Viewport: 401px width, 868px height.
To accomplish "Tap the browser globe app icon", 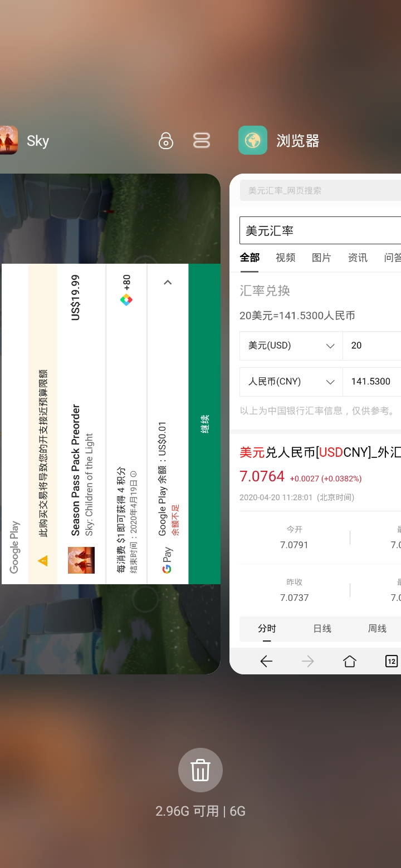I will [252, 140].
